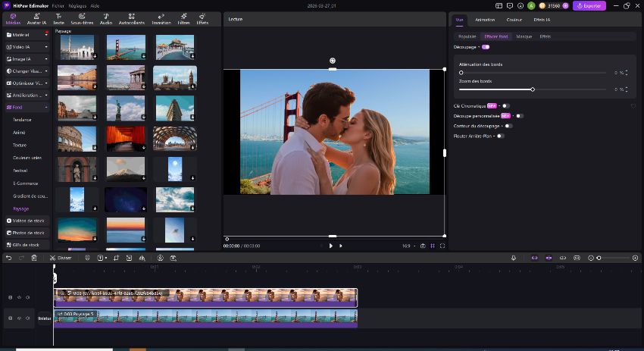Viewport: 644px width, 351px height.
Task: Open the Autocollants stickers panel
Action: (132, 18)
